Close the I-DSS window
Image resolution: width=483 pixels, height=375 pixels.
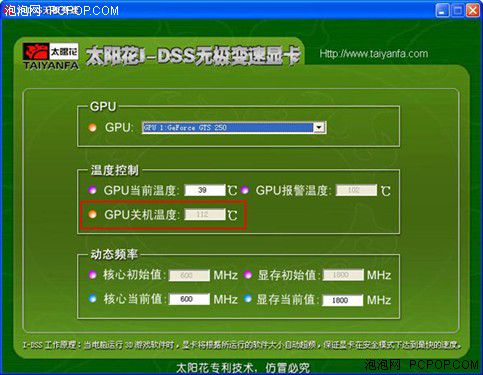coord(473,10)
